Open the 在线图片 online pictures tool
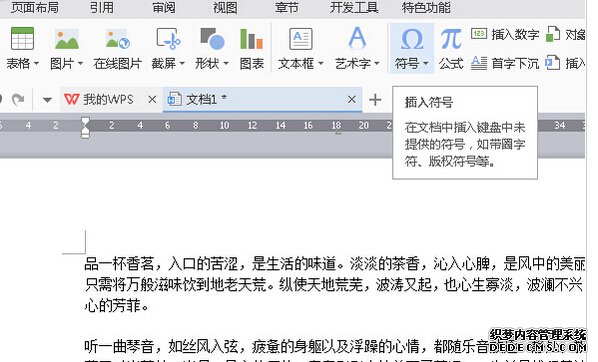Viewport: 598px width, 362px height. [117, 39]
